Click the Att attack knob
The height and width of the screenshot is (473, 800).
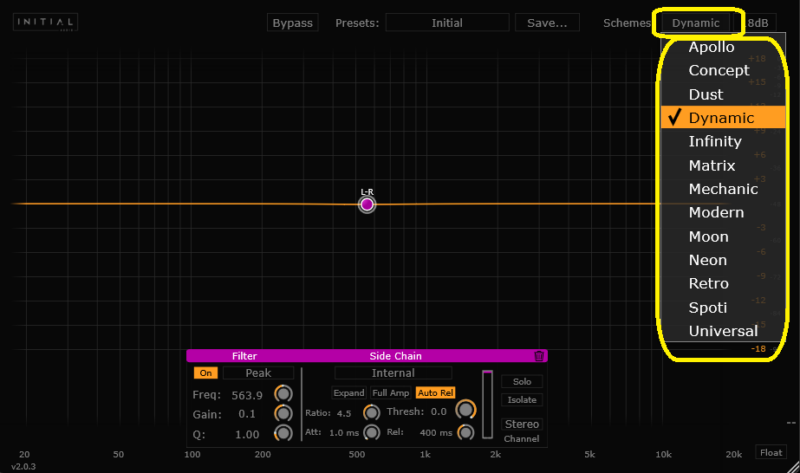pos(371,432)
